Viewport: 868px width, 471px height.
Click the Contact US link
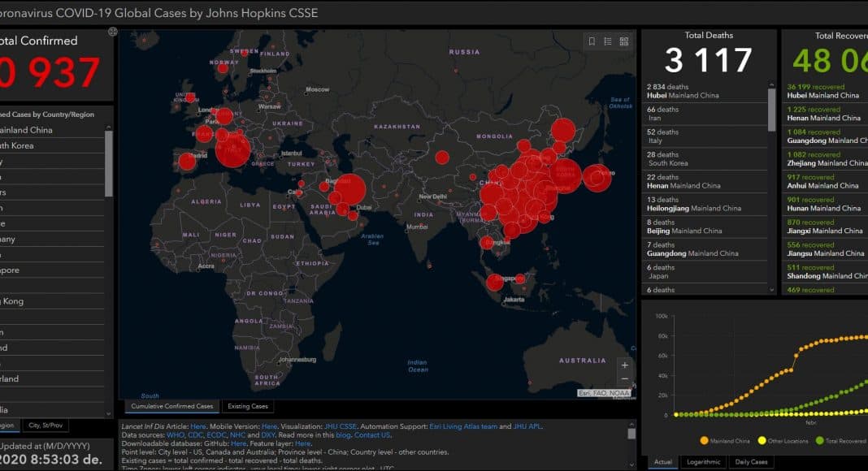point(372,435)
